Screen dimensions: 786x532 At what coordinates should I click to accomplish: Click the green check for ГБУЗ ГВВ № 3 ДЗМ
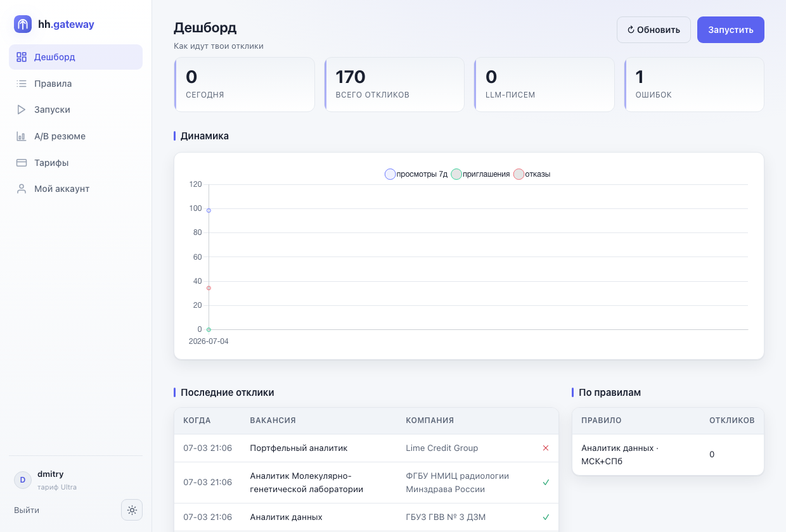pyautogui.click(x=546, y=517)
